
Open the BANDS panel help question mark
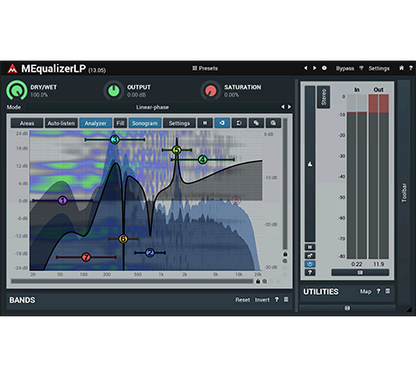[277, 299]
